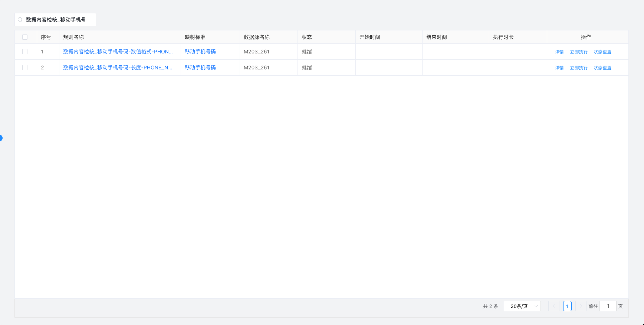Go to previous page arrow
This screenshot has width=644, height=325.
pos(553,306)
